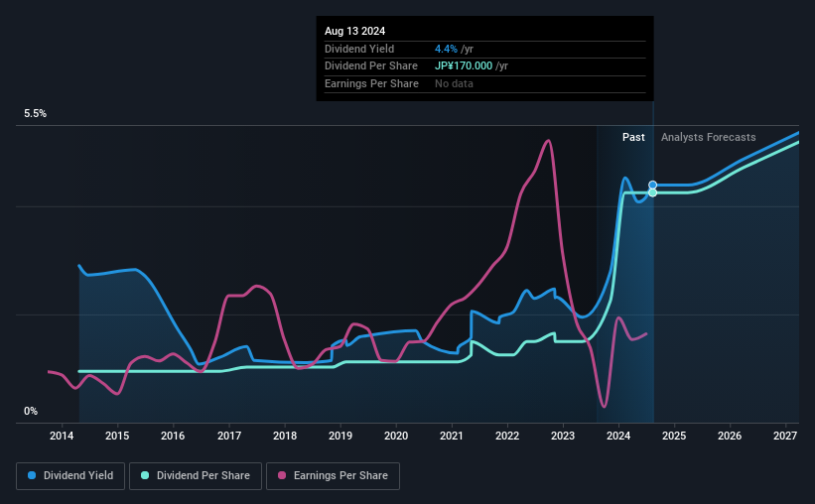This screenshot has height=504, width=815.
Task: Select the 2016 x-axis year label
Action: [x=173, y=436]
